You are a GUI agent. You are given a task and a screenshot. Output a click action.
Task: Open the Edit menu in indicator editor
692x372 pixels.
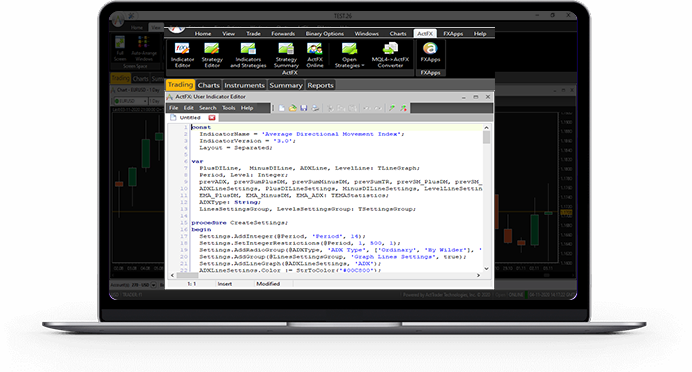(x=188, y=108)
